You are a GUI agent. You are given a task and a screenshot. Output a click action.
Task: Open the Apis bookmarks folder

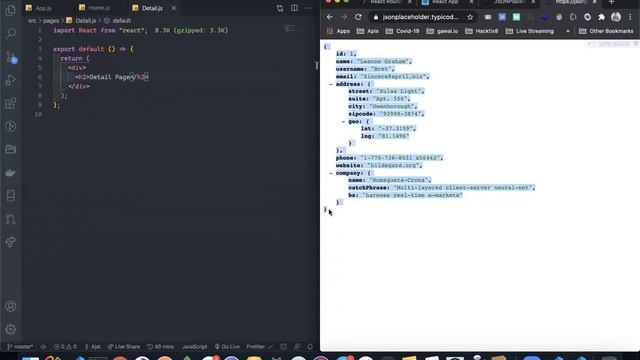(x=367, y=31)
